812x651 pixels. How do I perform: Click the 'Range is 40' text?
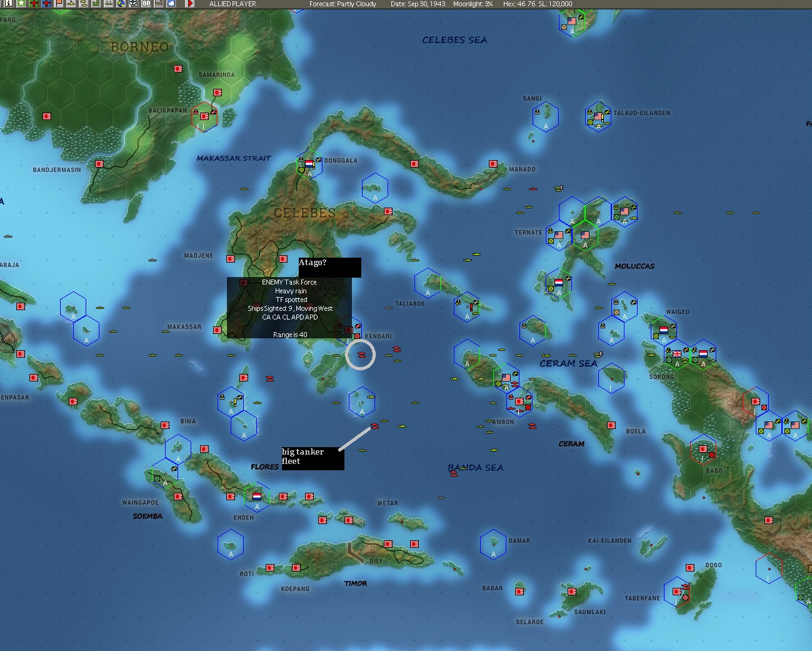pos(290,335)
